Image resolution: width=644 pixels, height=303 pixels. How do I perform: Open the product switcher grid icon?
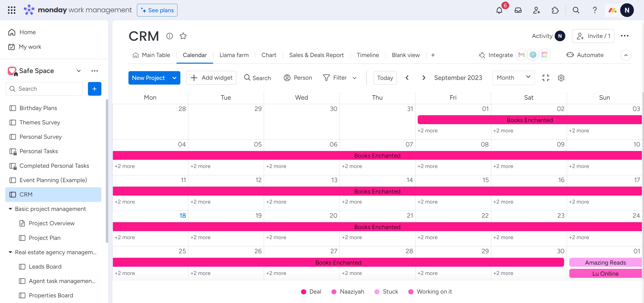pos(12,10)
